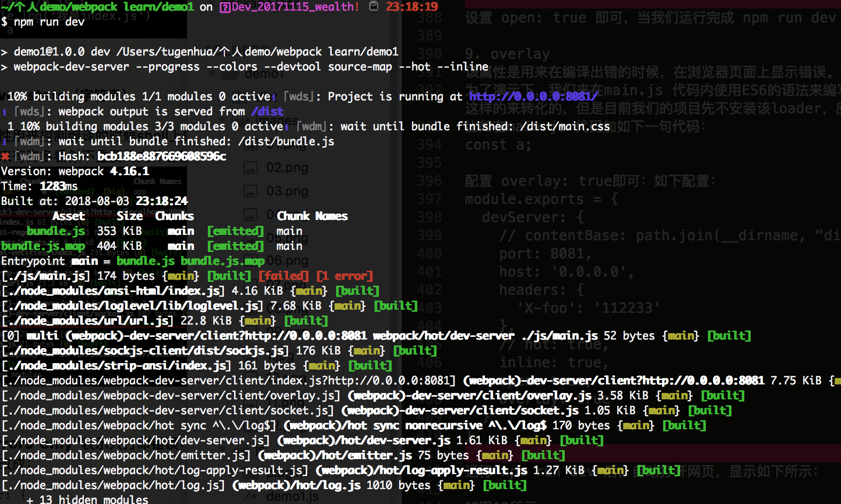Click 02.png in the background file list
Viewport: 841px width, 504px height.
tap(287, 168)
